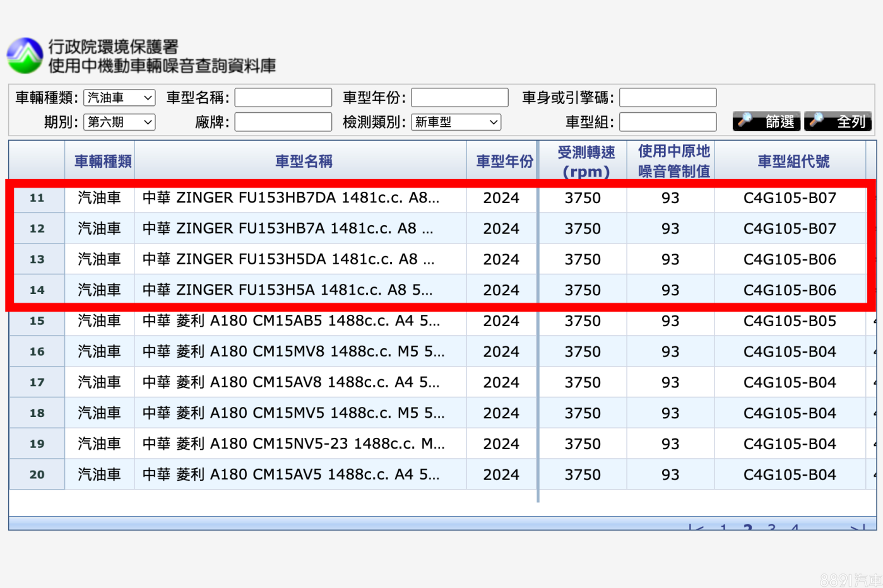Go to page 3 in pagination
This screenshot has height=588, width=883.
point(771,527)
